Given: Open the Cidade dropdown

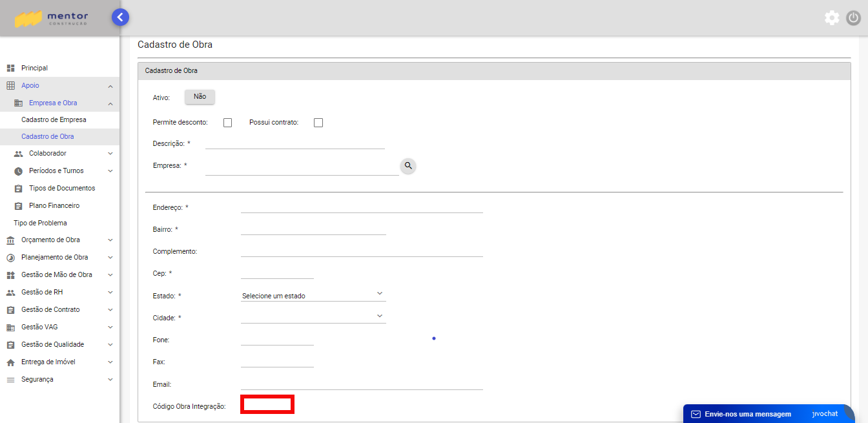Looking at the screenshot, I should point(313,317).
